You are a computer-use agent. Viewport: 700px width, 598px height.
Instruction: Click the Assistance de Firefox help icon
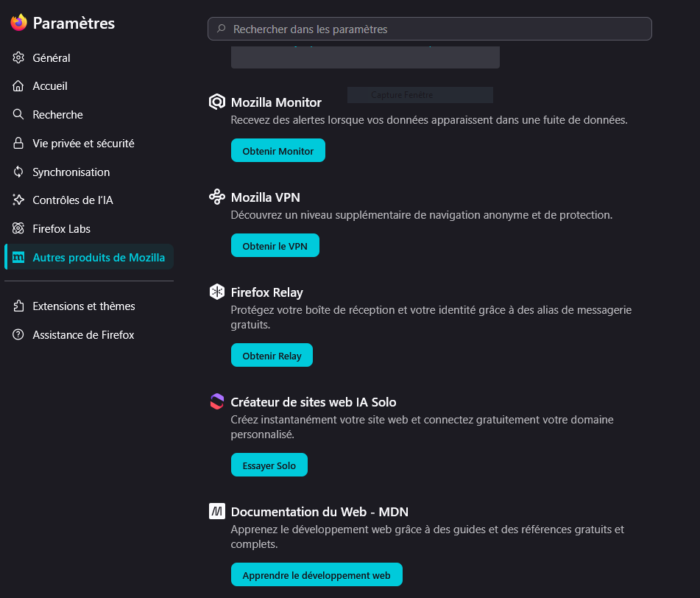point(18,334)
